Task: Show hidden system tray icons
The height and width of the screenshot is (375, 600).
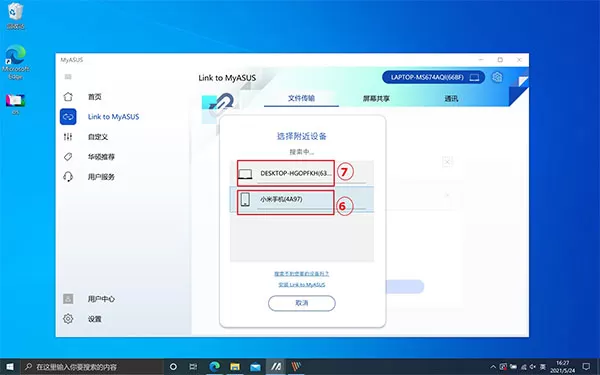Action: [x=493, y=367]
